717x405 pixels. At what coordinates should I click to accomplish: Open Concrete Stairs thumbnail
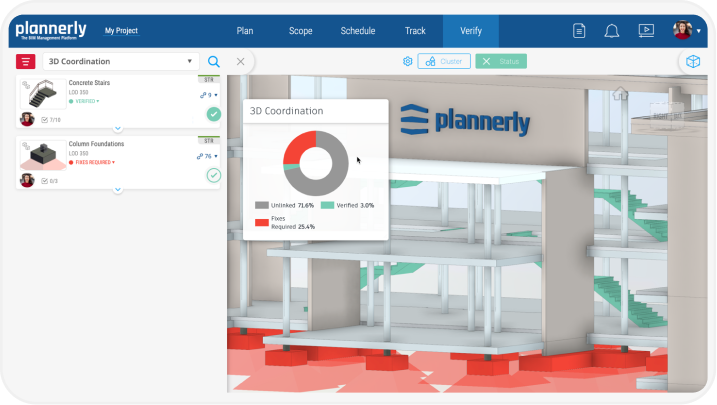43,94
